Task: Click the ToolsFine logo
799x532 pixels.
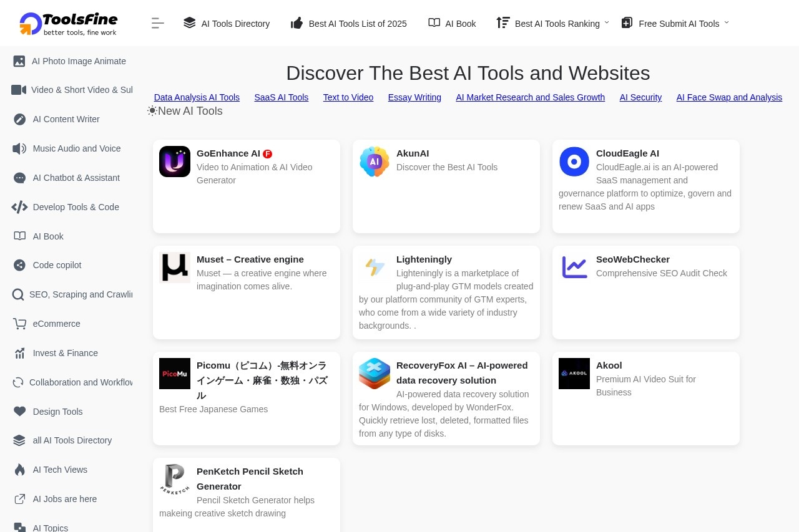Action: (68, 24)
